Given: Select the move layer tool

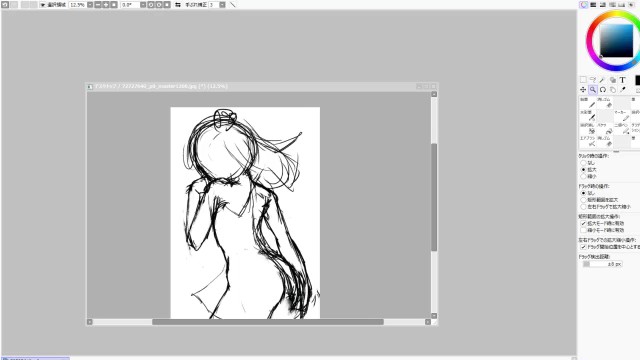Looking at the screenshot, I should [583, 90].
